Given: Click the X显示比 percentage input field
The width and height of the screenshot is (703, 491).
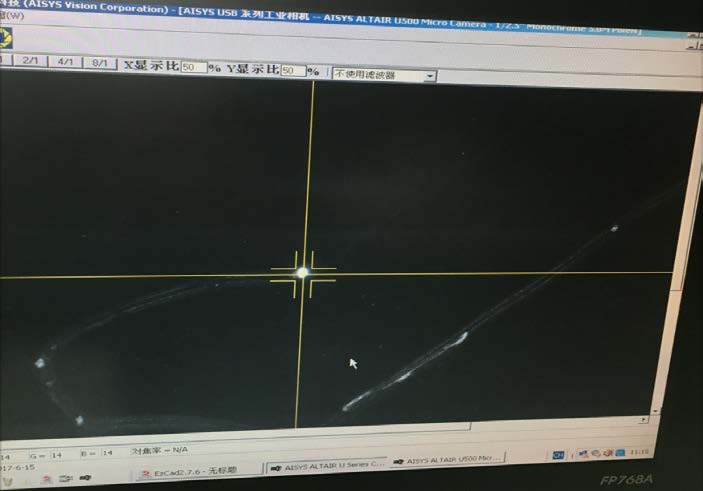Looking at the screenshot, I should (x=193, y=70).
